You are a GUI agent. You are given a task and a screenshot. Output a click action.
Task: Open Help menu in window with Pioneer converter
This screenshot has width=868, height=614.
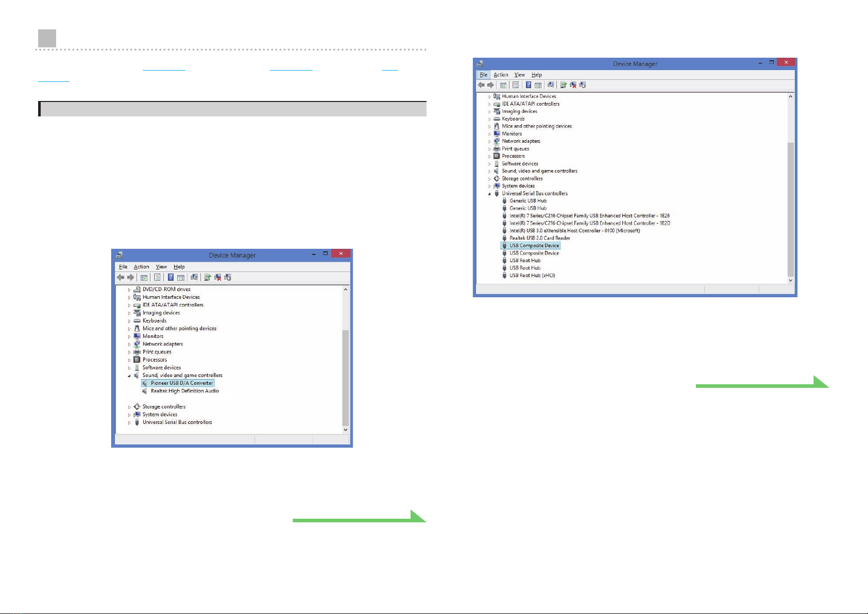[x=179, y=267]
